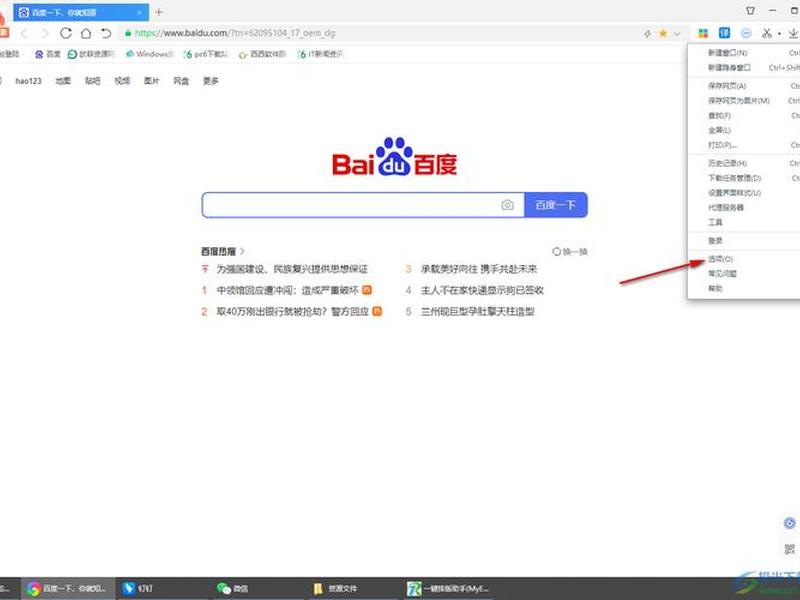Viewport: 800px width, 600px height.
Task: Open a new tab with the plus button
Action: [x=159, y=12]
